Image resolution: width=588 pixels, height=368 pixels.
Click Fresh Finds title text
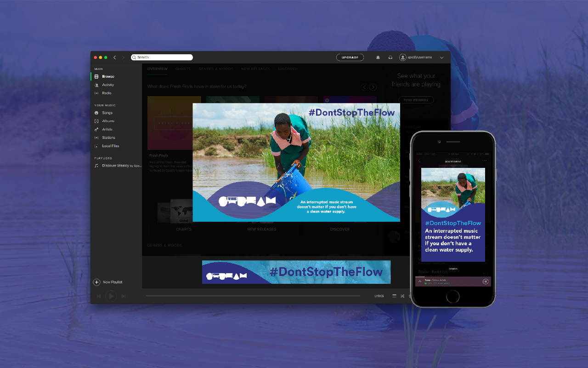(x=158, y=155)
